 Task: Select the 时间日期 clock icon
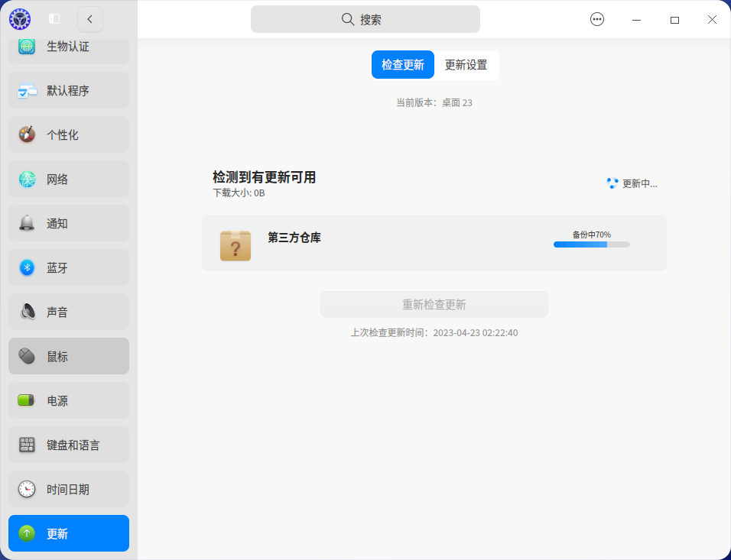click(28, 489)
